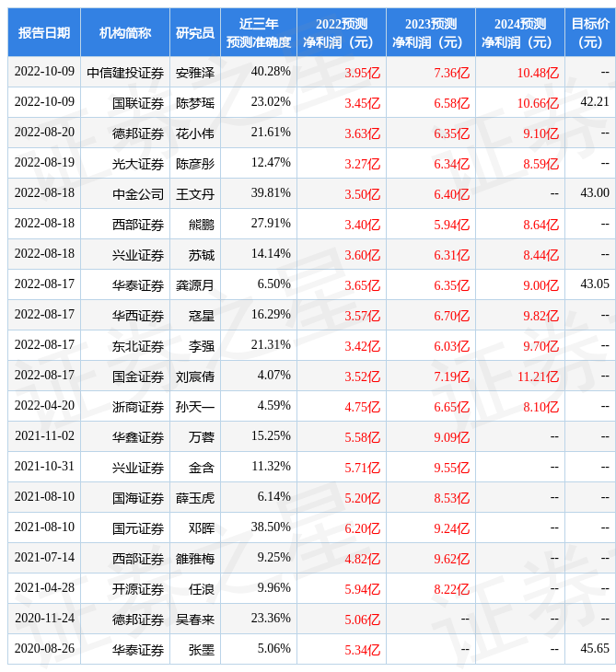Click 2024 forecast 9.82亿
616x672 pixels.
(x=541, y=317)
